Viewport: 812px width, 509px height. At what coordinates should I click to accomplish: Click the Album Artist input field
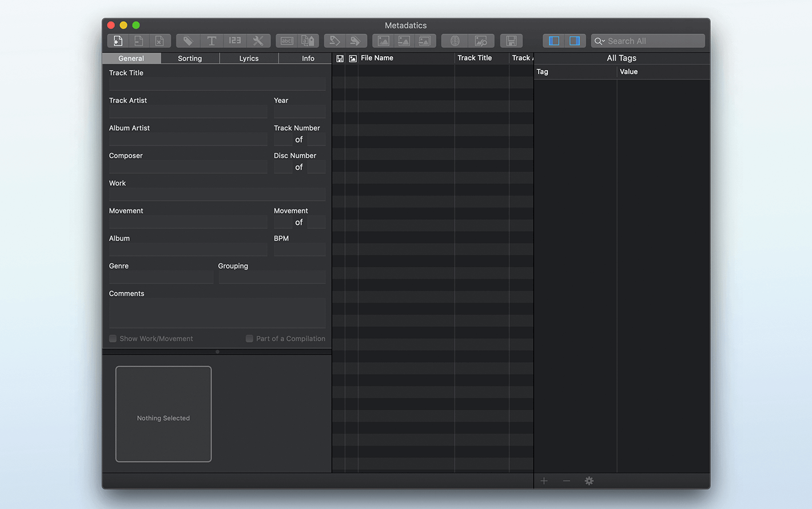coord(188,140)
